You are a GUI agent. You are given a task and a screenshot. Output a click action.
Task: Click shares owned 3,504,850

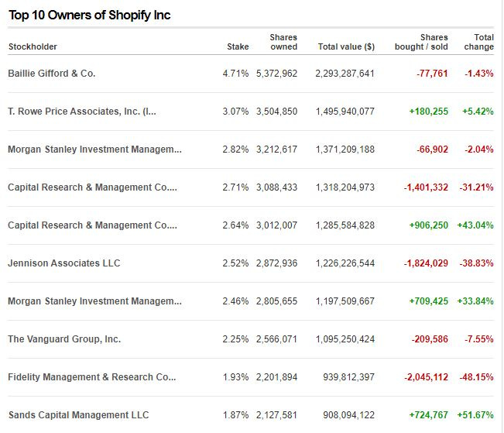coord(276,112)
